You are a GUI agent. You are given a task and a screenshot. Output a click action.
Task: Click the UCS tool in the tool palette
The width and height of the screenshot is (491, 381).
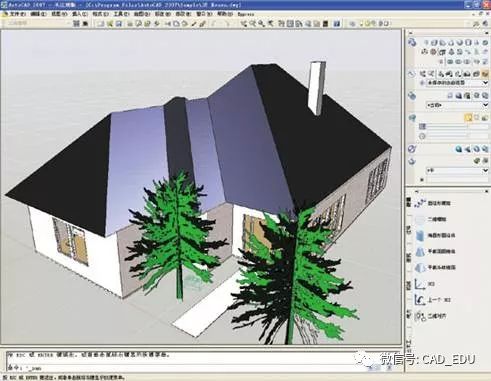[x=424, y=284]
